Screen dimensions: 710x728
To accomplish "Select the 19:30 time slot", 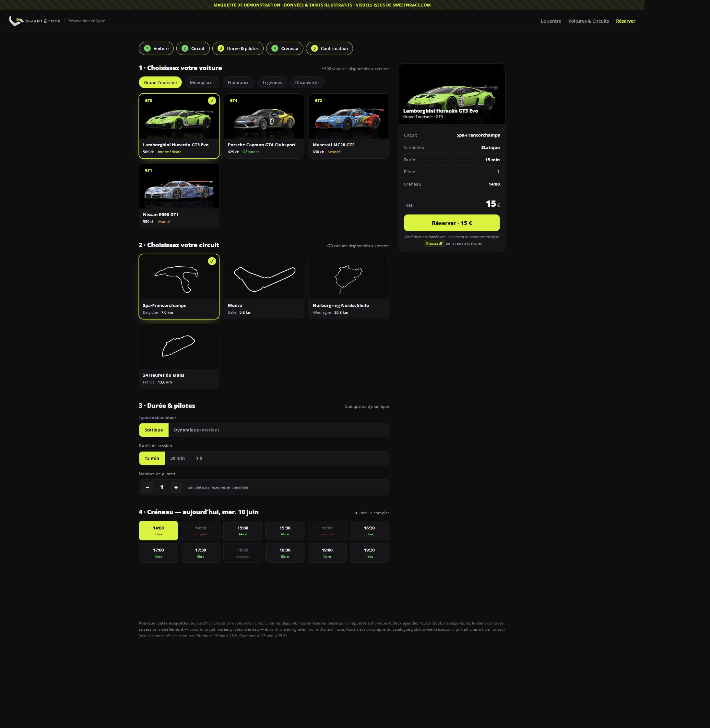I will coord(369,552).
